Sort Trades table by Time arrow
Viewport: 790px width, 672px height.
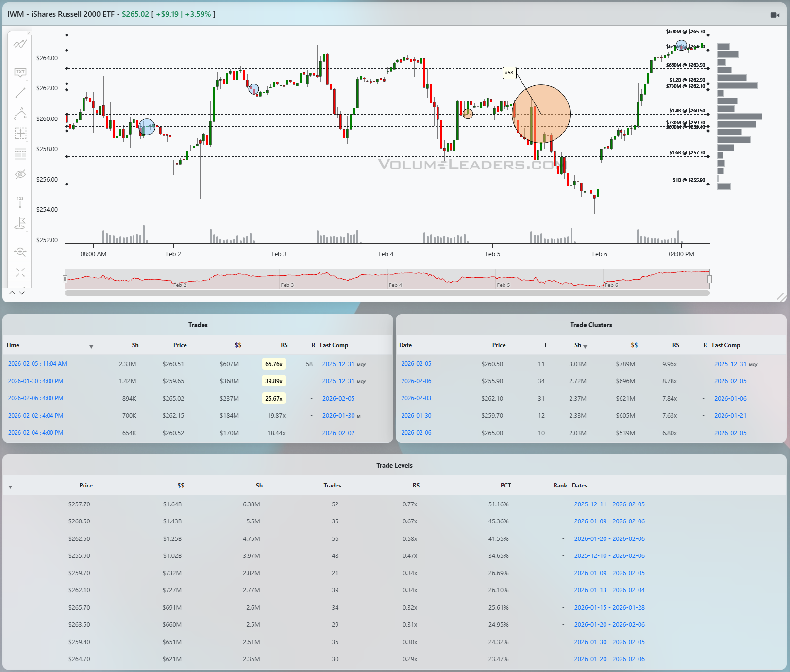[x=91, y=347]
